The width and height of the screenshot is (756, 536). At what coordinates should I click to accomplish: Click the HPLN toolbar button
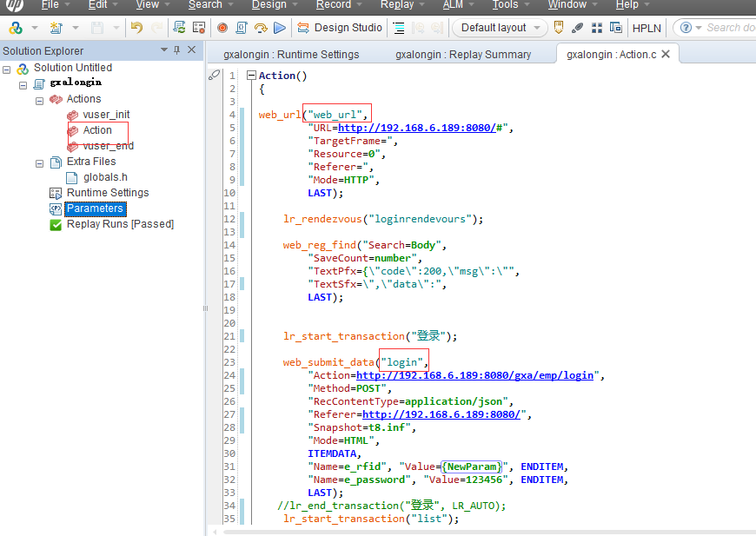pyautogui.click(x=647, y=28)
